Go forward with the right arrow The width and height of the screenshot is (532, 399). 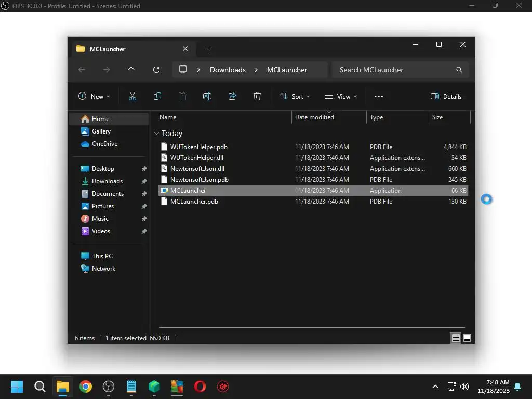pos(106,70)
